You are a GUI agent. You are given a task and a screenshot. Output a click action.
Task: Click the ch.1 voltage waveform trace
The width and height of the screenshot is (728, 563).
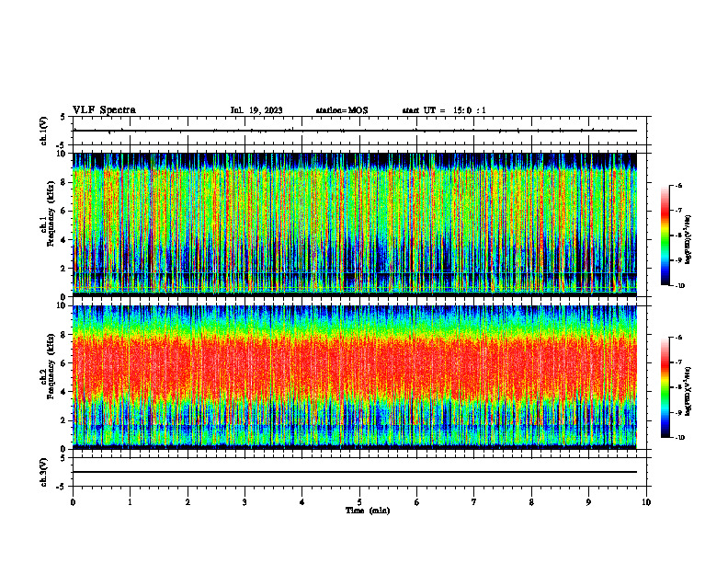pos(355,131)
